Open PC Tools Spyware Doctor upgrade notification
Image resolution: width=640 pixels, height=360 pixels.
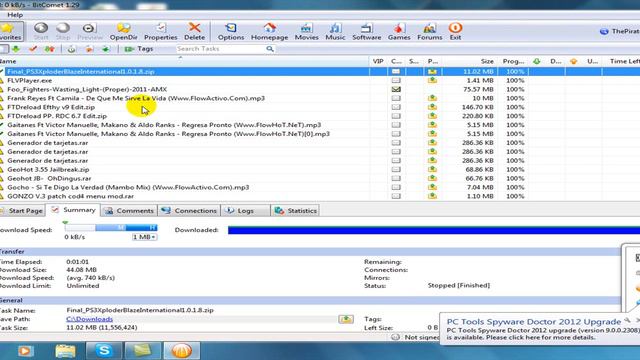[x=541, y=329]
